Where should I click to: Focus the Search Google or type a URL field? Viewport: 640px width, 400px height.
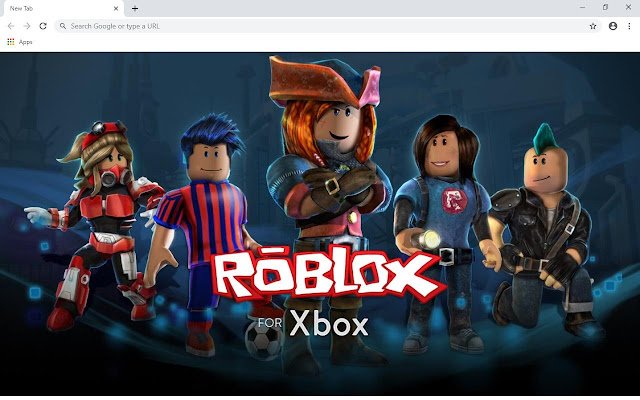click(328, 26)
